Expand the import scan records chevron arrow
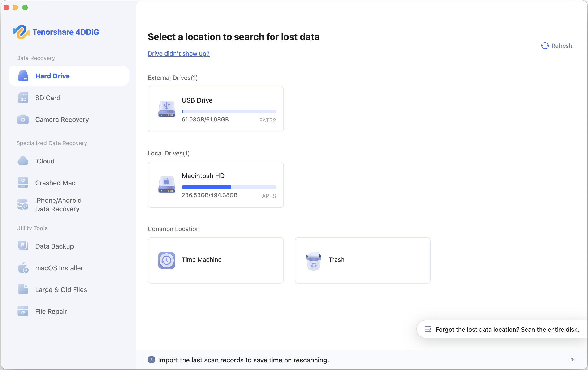The height and width of the screenshot is (370, 588). (x=572, y=360)
